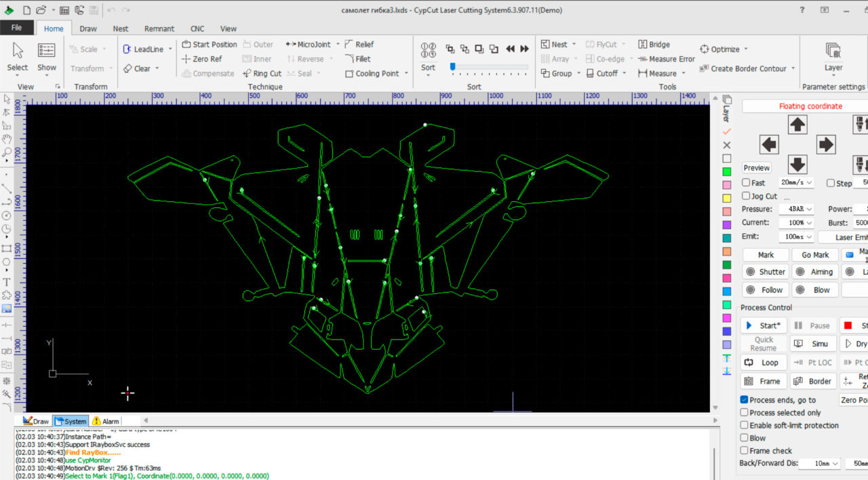Enable soft-limit protection checkbox
This screenshot has height=480, width=868.
745,426
